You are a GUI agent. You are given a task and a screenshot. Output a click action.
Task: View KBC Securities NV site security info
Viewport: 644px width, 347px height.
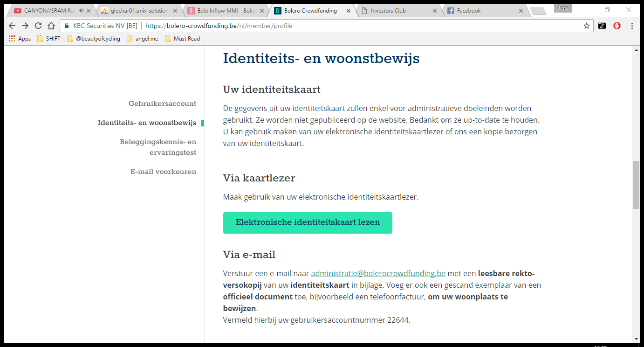(x=101, y=26)
